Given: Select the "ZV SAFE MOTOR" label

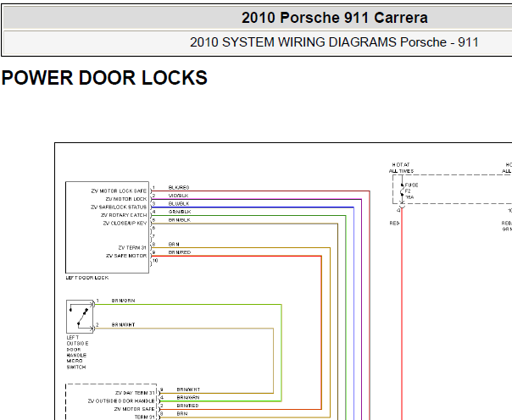Looking at the screenshot, I should pyautogui.click(x=126, y=256).
